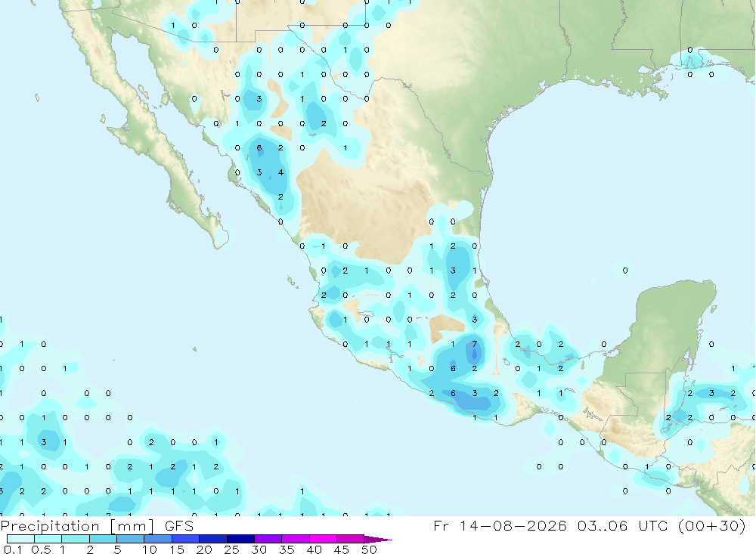Click the legend value label 50
Viewport: 756px width, 554px height.
point(370,549)
